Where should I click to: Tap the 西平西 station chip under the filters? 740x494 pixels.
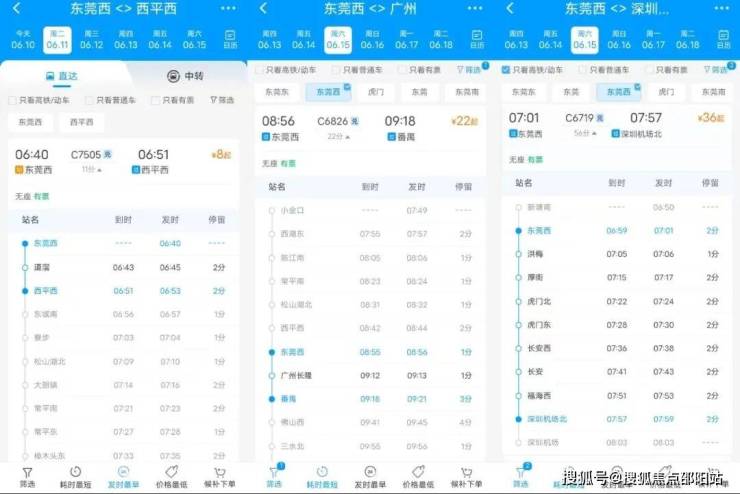point(81,122)
